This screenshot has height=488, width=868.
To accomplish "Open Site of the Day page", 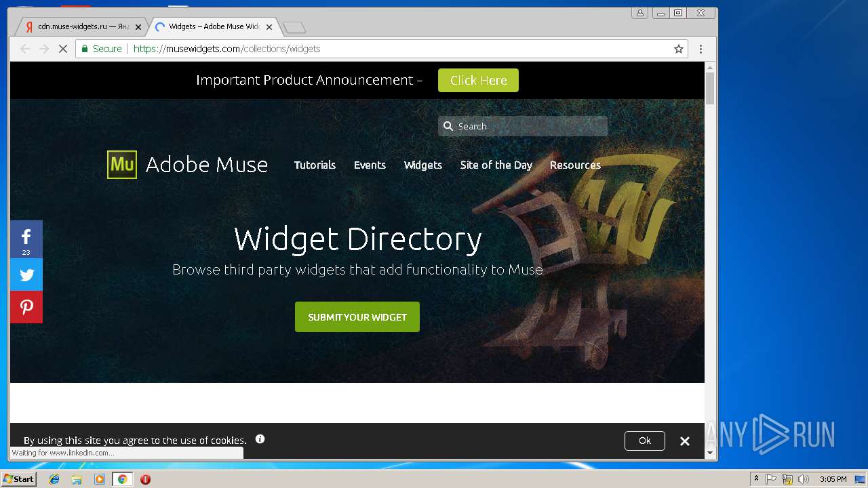I will 496,165.
